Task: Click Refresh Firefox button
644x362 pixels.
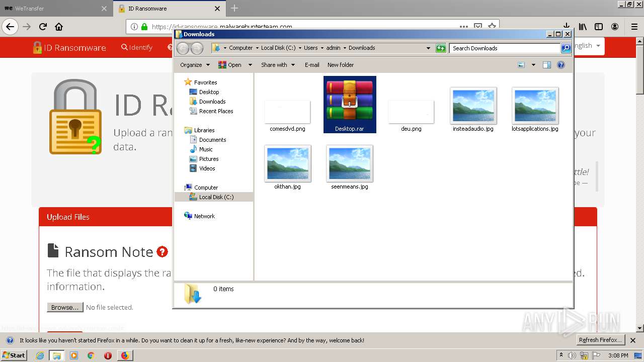Action: click(601, 340)
